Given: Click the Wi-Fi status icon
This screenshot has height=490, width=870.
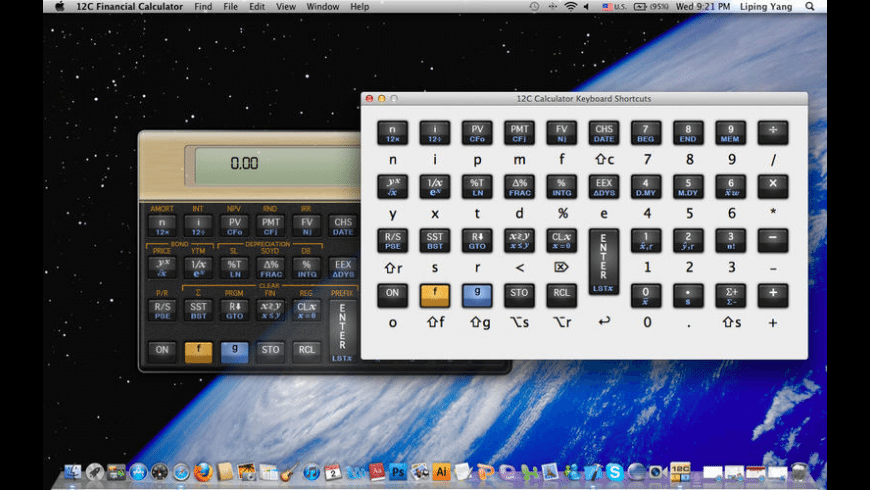Looking at the screenshot, I should pos(570,7).
